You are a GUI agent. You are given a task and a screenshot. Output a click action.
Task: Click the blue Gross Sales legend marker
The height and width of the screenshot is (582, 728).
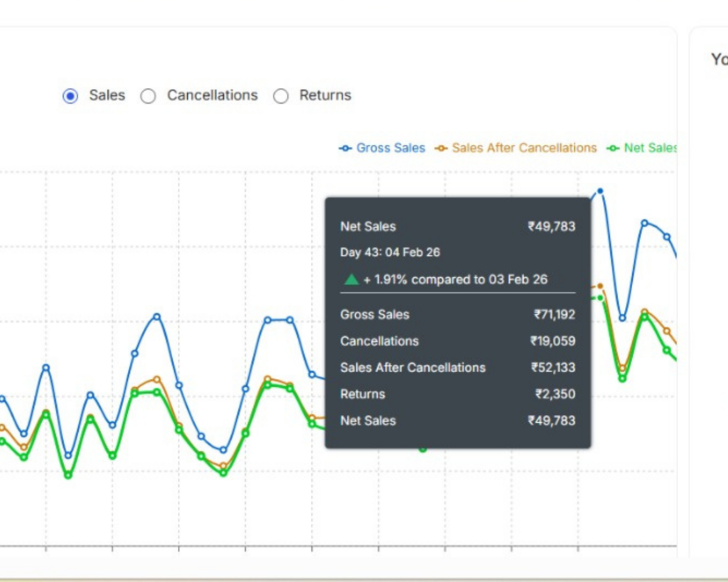pyautogui.click(x=346, y=149)
